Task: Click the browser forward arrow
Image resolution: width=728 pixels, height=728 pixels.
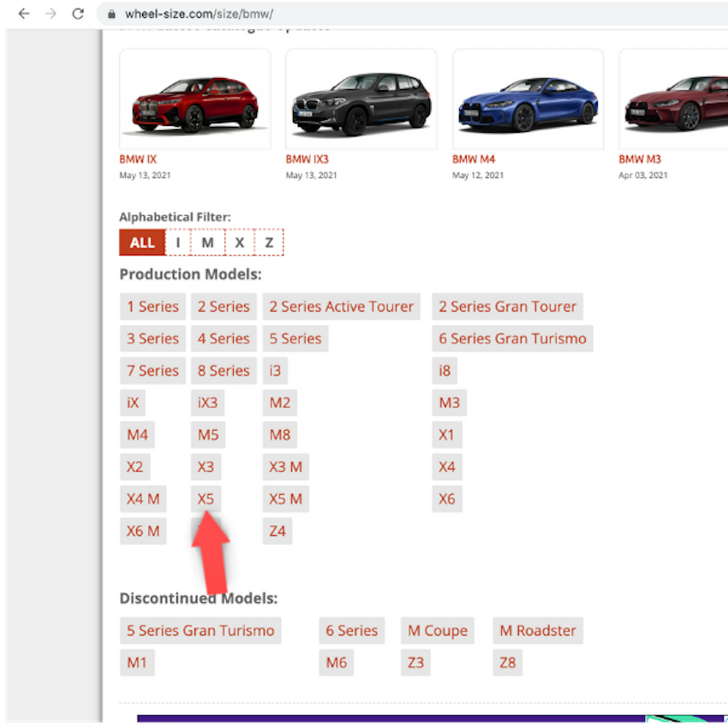Action: tap(51, 14)
